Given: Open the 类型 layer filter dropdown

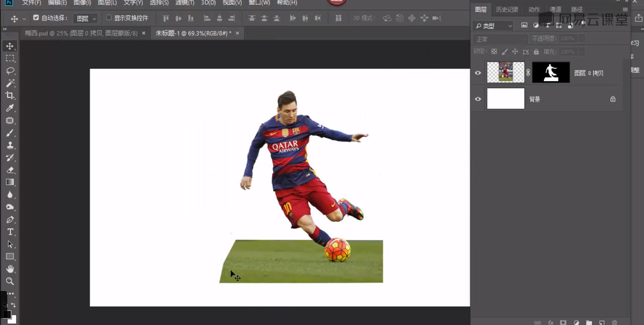Looking at the screenshot, I should 493,26.
